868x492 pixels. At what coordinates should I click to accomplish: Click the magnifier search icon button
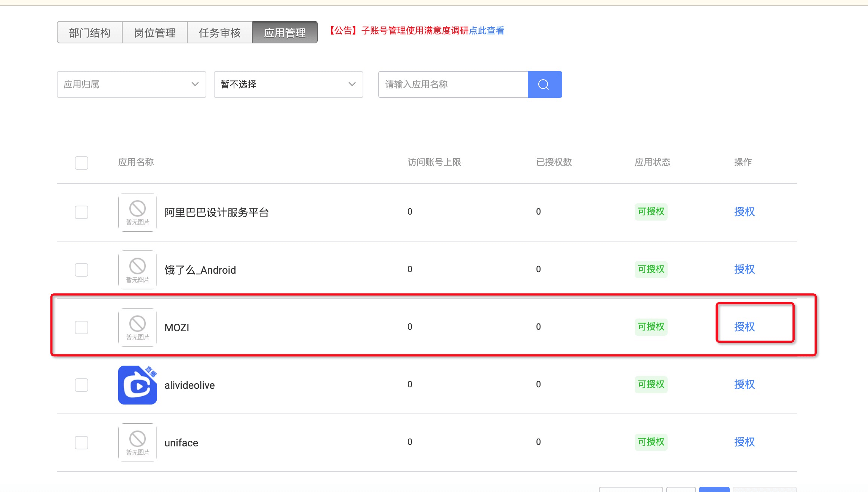(x=544, y=84)
